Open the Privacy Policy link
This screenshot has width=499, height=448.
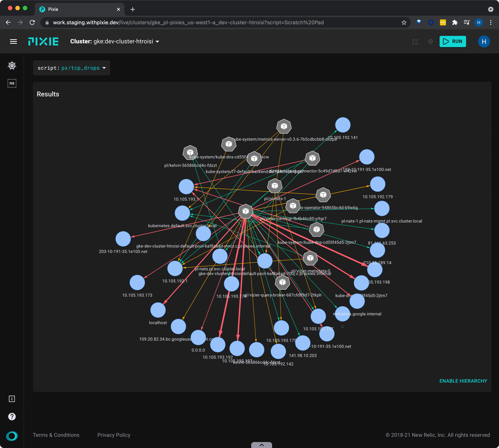pyautogui.click(x=114, y=435)
